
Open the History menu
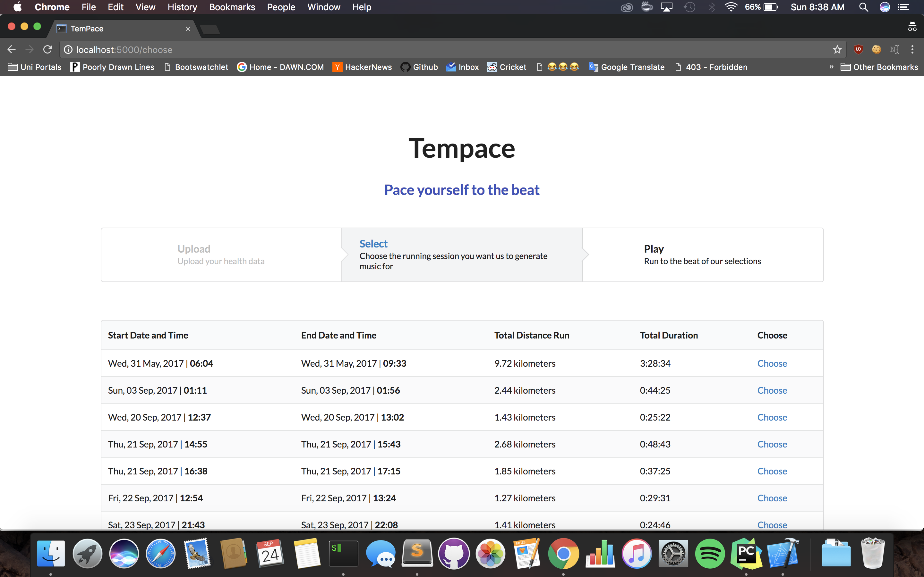pyautogui.click(x=182, y=7)
